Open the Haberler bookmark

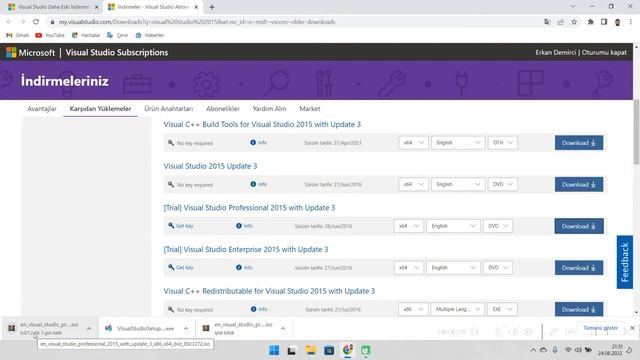tap(150, 35)
